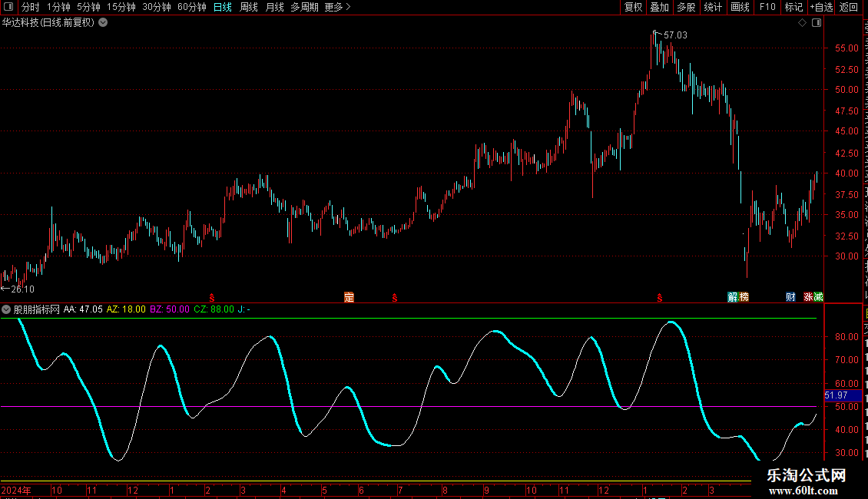The height and width of the screenshot is (499, 868).
Task: Click the S marker right of 定 badge
Action: (x=395, y=298)
